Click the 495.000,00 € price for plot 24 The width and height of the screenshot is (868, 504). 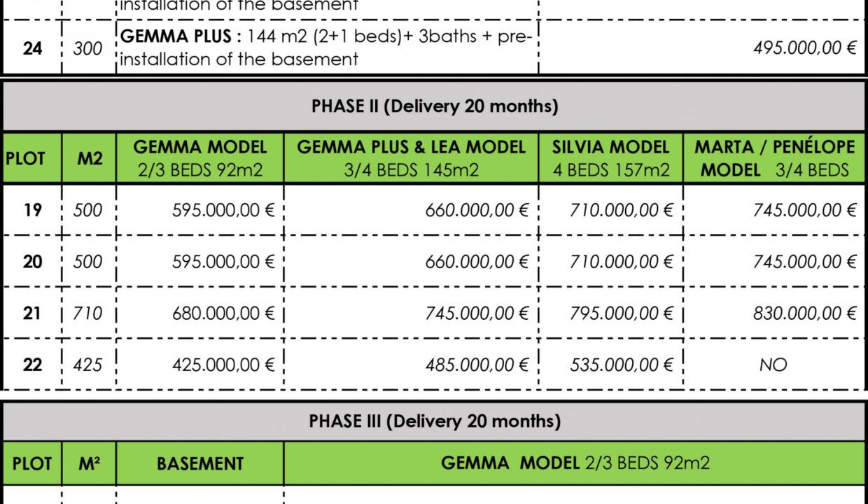tap(805, 49)
